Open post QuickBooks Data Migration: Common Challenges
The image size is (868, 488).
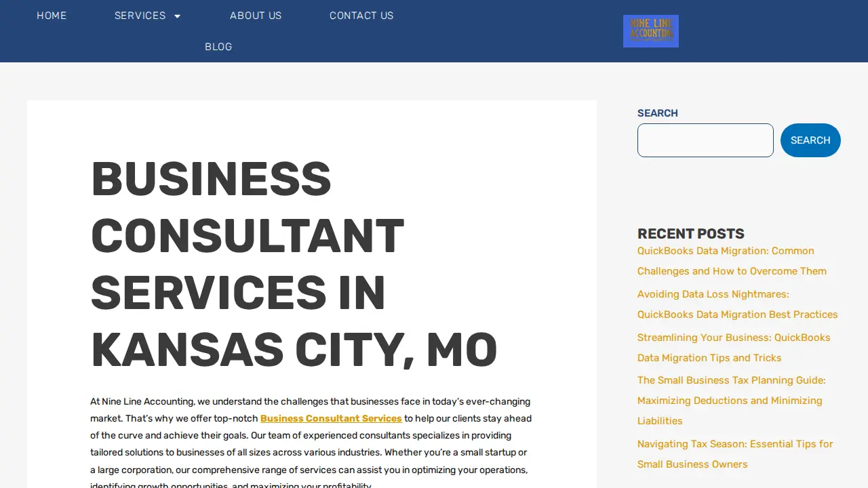tap(732, 261)
